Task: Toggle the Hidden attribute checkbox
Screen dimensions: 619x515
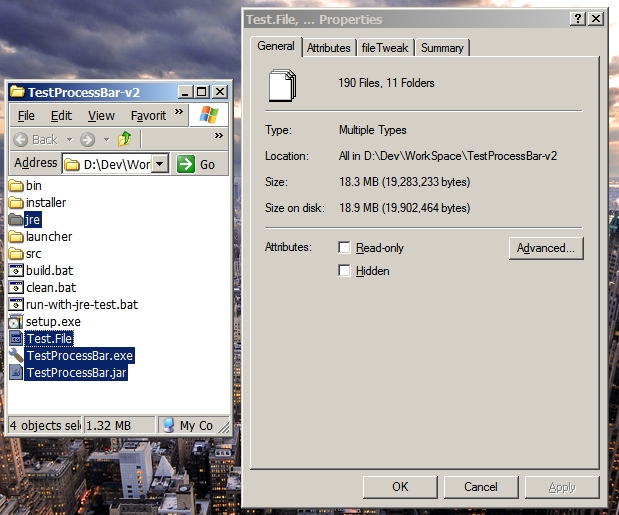Action: coord(344,271)
